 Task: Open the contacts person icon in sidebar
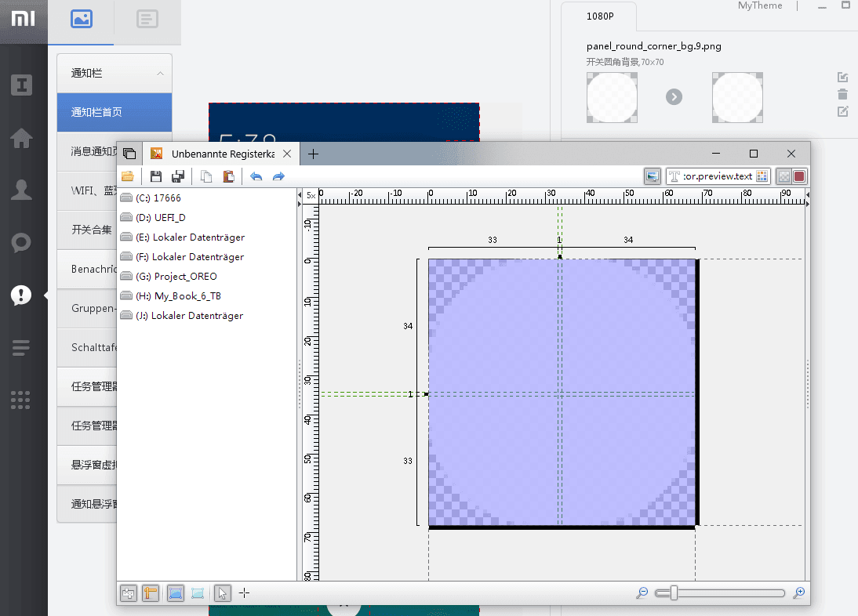pos(21,190)
